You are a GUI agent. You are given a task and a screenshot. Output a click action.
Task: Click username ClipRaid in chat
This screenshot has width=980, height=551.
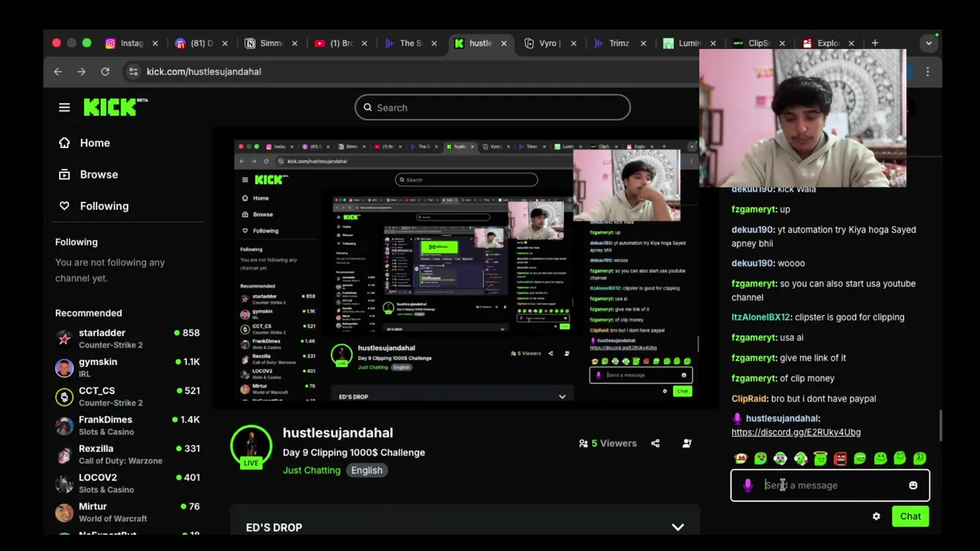750,399
